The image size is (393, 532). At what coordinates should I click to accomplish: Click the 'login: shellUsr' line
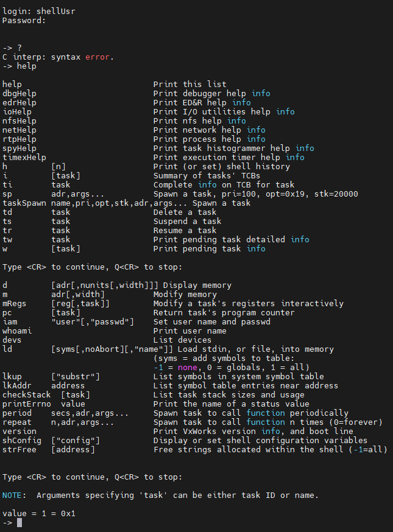[39, 12]
